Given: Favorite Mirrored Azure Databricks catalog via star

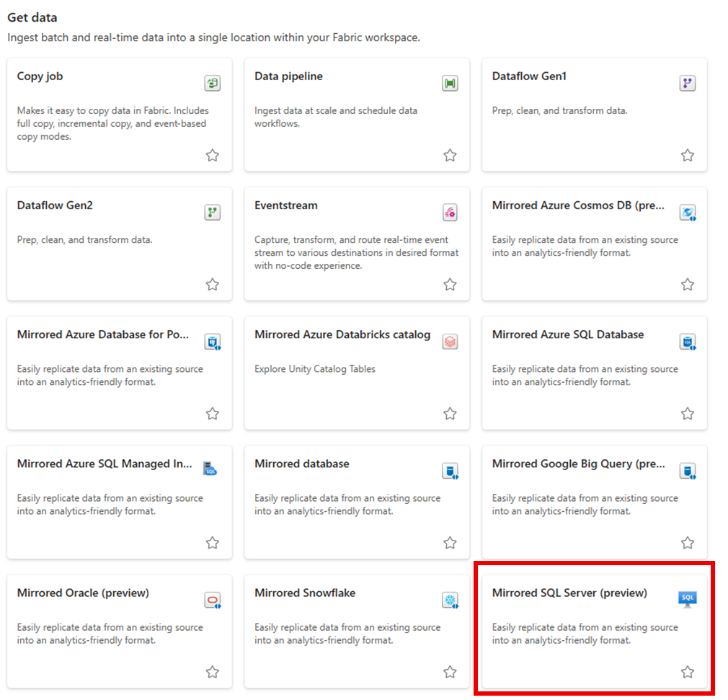Looking at the screenshot, I should [450, 413].
